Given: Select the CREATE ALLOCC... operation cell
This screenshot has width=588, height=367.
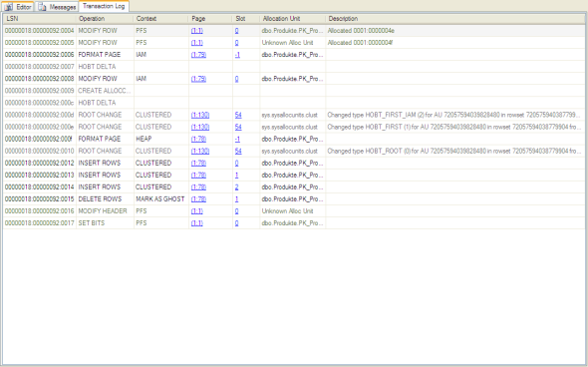Looking at the screenshot, I should pos(105,91).
